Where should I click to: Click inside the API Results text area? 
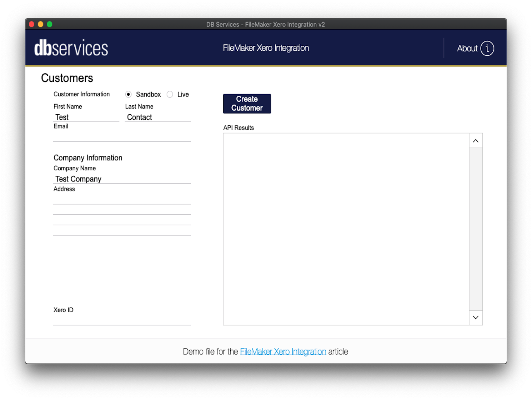(x=346, y=229)
